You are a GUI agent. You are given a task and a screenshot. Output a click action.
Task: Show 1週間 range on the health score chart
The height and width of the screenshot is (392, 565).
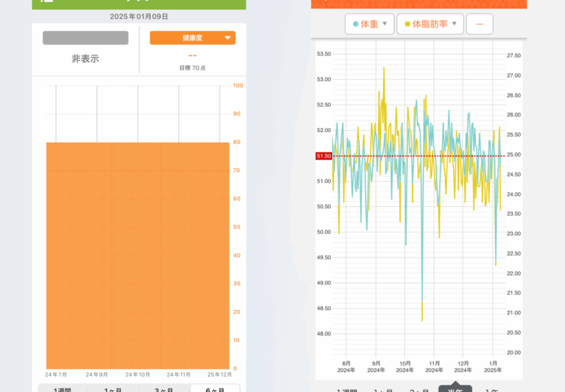pos(62,389)
